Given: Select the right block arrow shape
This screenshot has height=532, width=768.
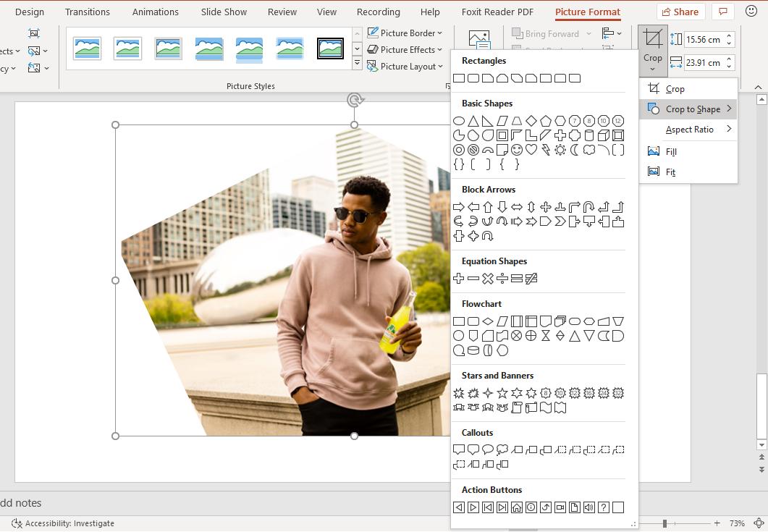Looking at the screenshot, I should tap(459, 207).
